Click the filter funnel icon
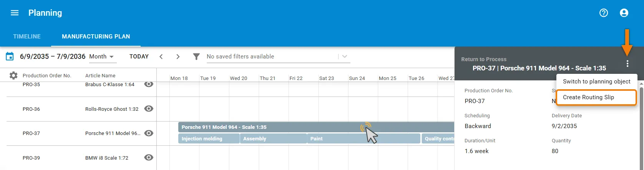 click(196, 57)
